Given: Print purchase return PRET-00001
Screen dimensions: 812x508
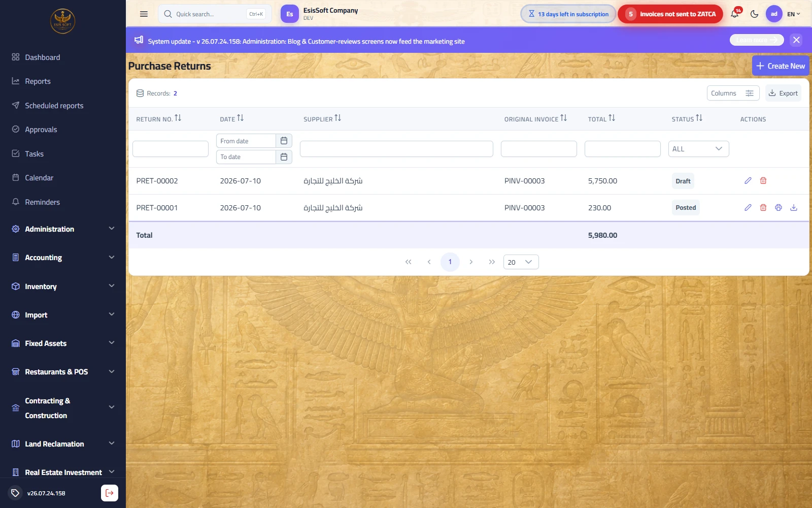Looking at the screenshot, I should point(778,207).
